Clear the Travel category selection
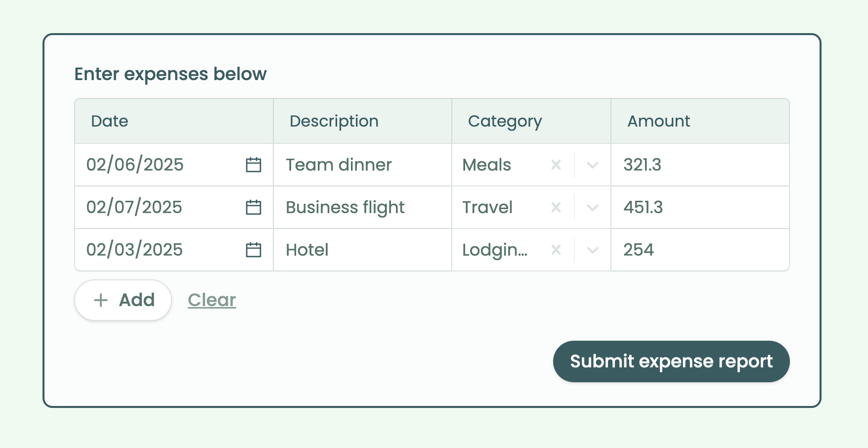 [556, 207]
